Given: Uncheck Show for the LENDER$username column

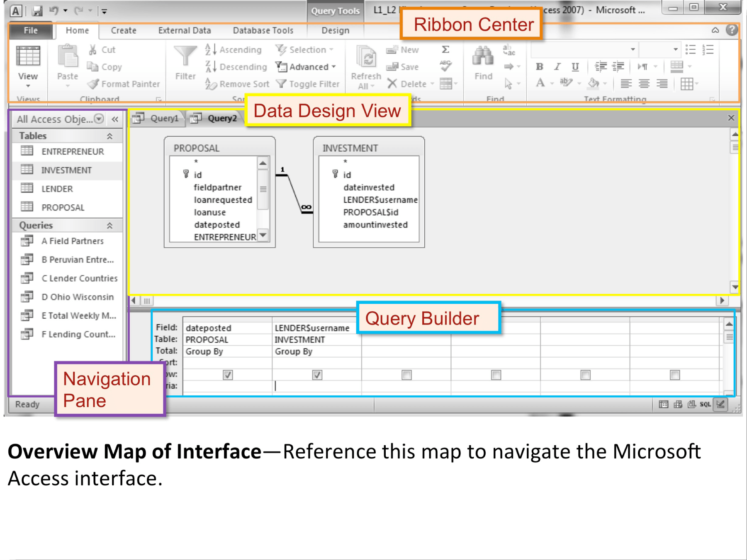Looking at the screenshot, I should [317, 375].
